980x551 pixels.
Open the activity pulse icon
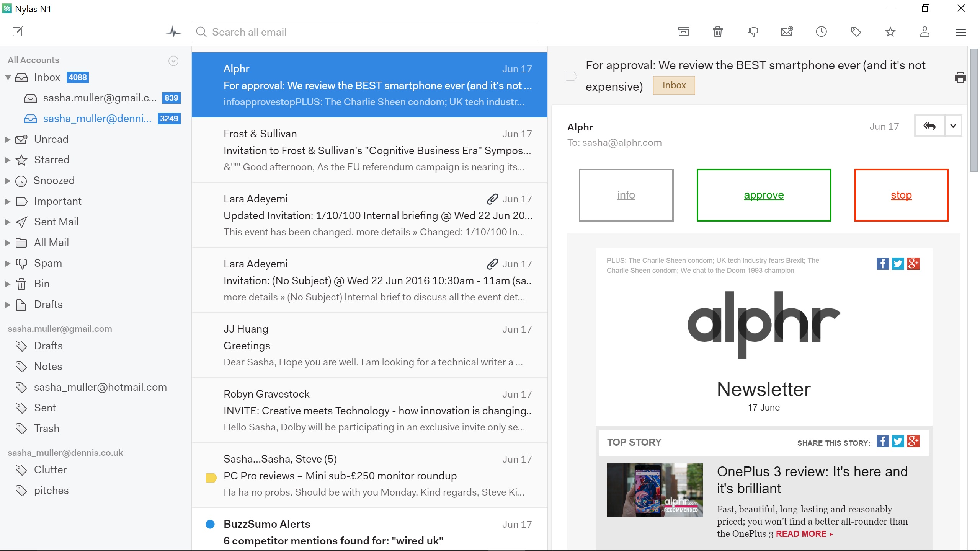point(173,31)
